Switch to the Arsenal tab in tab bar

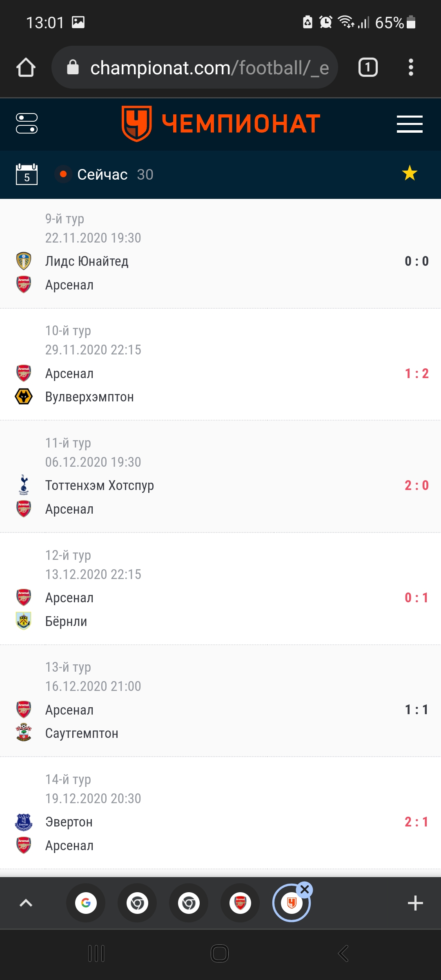pos(240,903)
